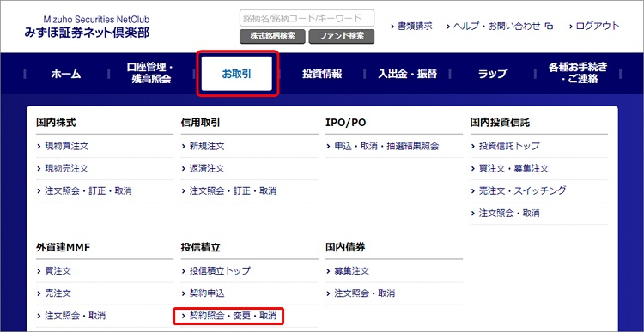Open the 各種お手続き・ご連絡 menu
The width and height of the screenshot is (644, 332).
point(578,74)
